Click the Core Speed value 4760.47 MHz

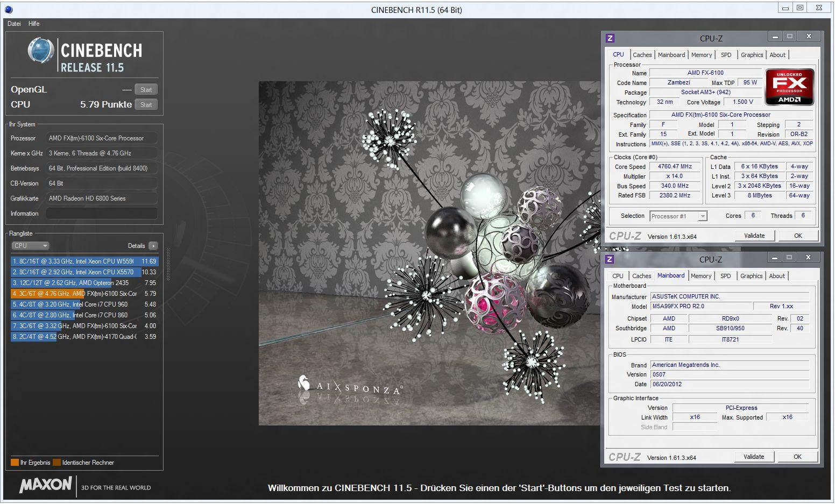(x=675, y=167)
